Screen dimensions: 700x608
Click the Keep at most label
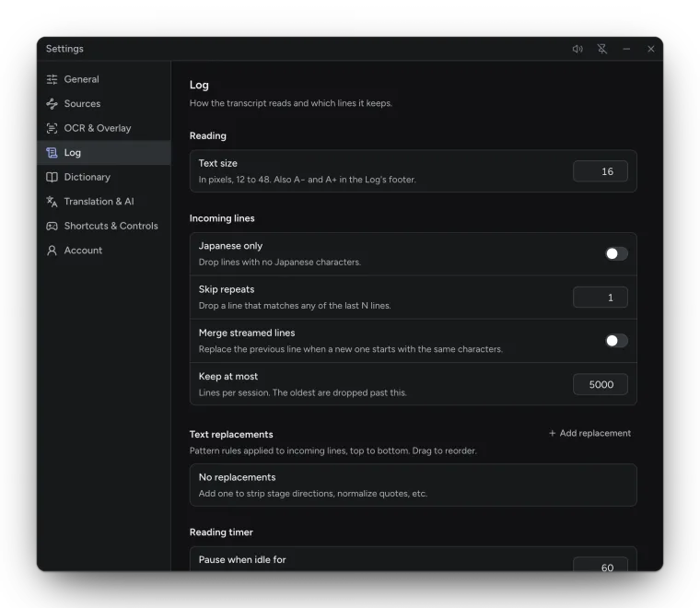pos(228,377)
